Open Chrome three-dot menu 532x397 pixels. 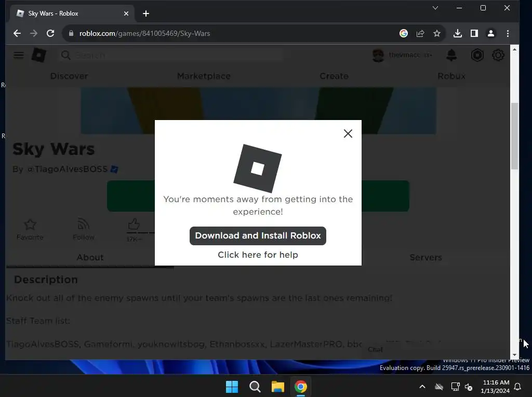pyautogui.click(x=508, y=33)
